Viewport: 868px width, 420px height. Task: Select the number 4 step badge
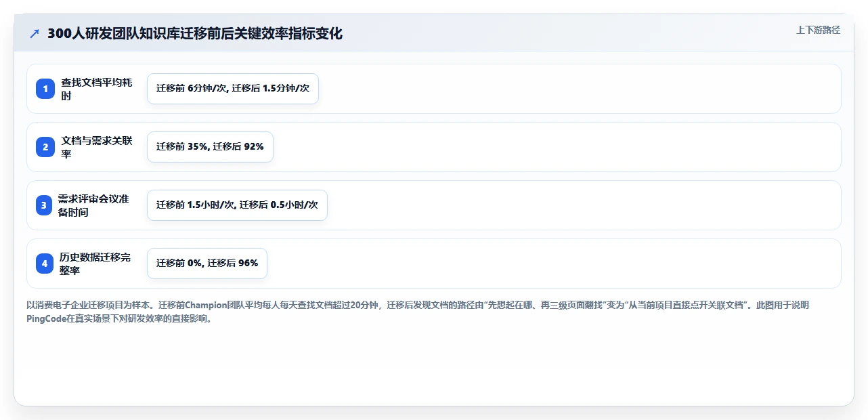(x=45, y=264)
